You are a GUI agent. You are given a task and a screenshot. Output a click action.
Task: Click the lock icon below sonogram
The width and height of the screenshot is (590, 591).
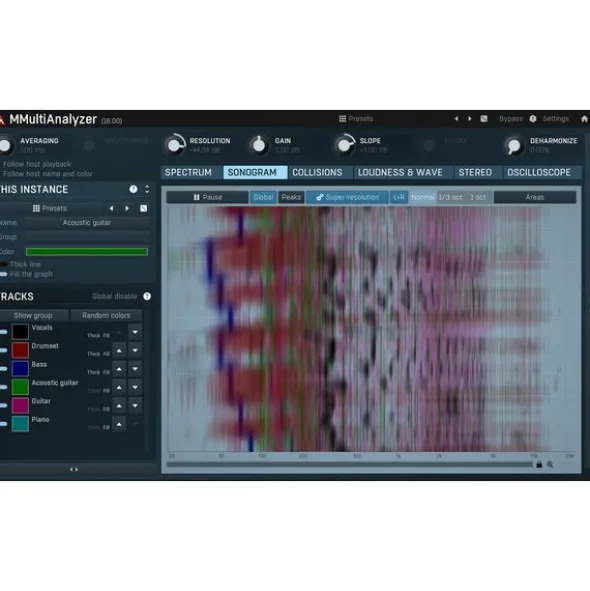(x=539, y=465)
